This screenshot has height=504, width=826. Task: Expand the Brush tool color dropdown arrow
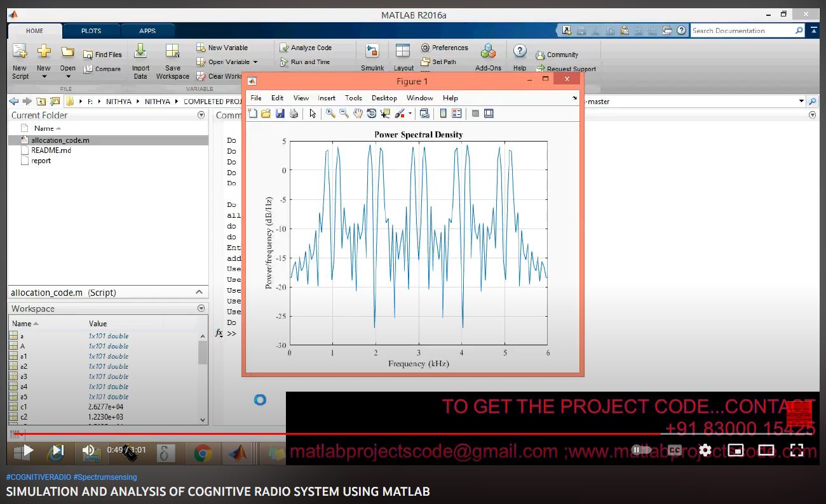(x=410, y=114)
